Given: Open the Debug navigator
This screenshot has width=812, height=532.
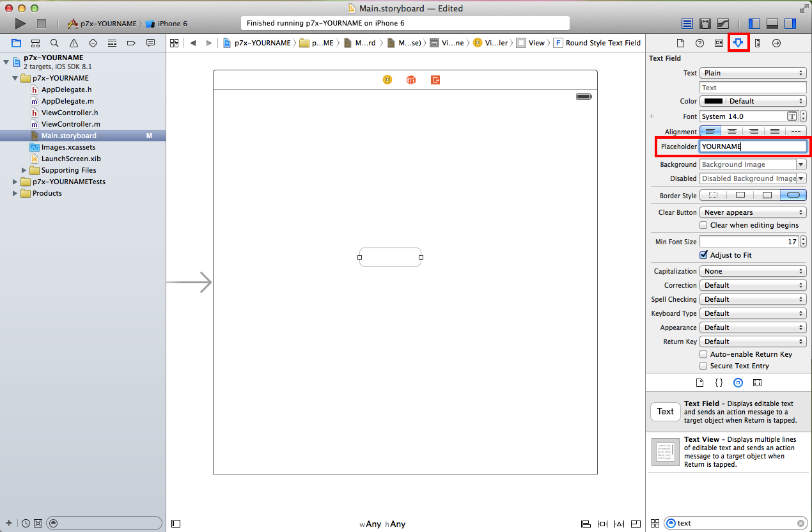Looking at the screenshot, I should click(x=113, y=43).
